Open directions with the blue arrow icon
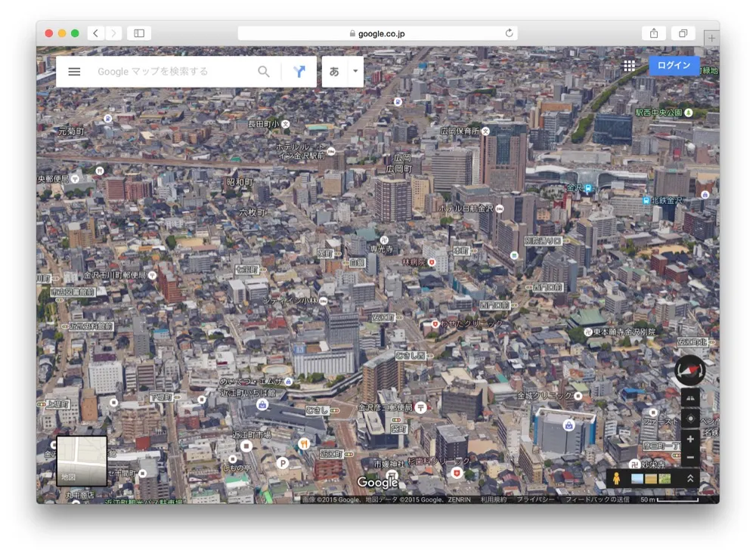 (x=299, y=72)
